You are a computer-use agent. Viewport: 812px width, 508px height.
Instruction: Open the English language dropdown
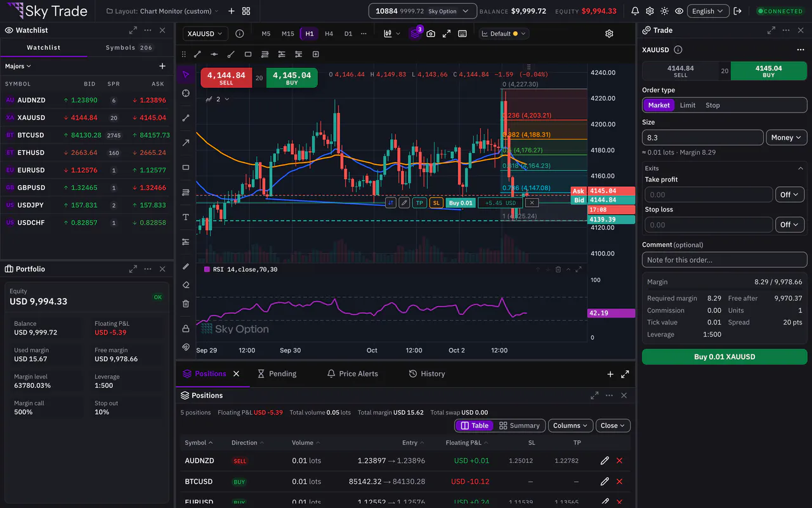click(707, 11)
